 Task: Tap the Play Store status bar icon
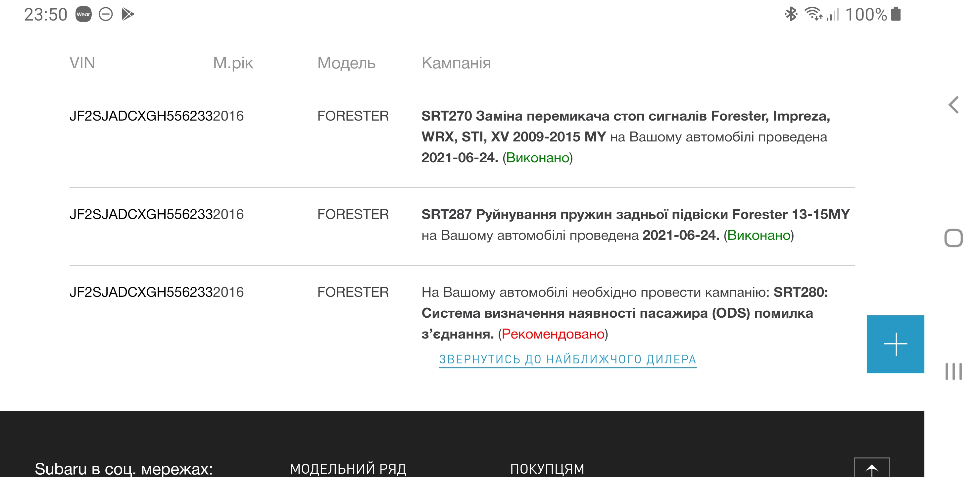(128, 15)
